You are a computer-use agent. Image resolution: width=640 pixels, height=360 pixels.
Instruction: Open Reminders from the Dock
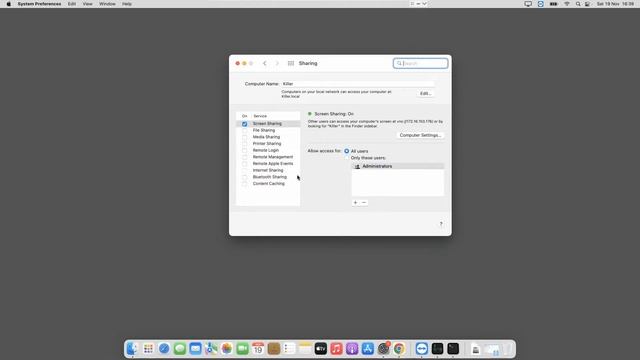pos(289,349)
